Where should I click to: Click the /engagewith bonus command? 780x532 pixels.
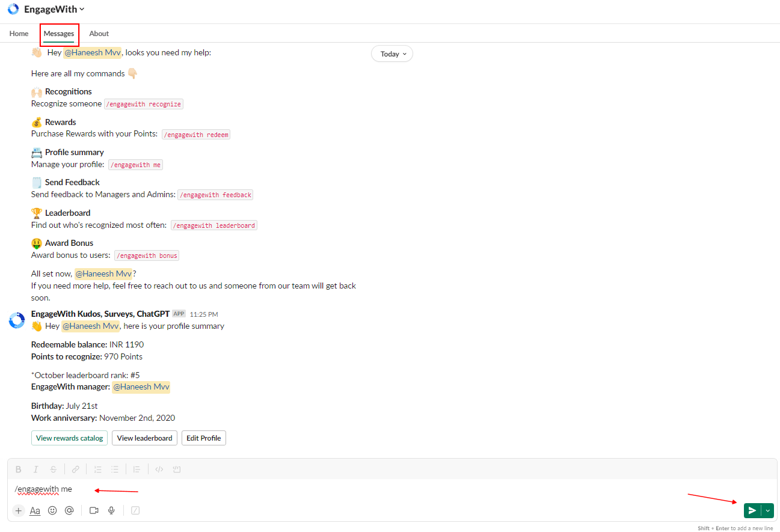click(147, 255)
